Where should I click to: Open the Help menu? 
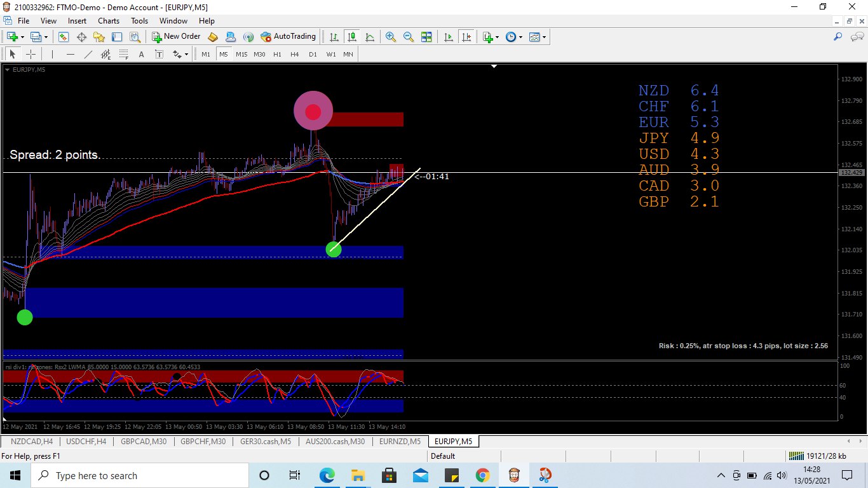(207, 21)
